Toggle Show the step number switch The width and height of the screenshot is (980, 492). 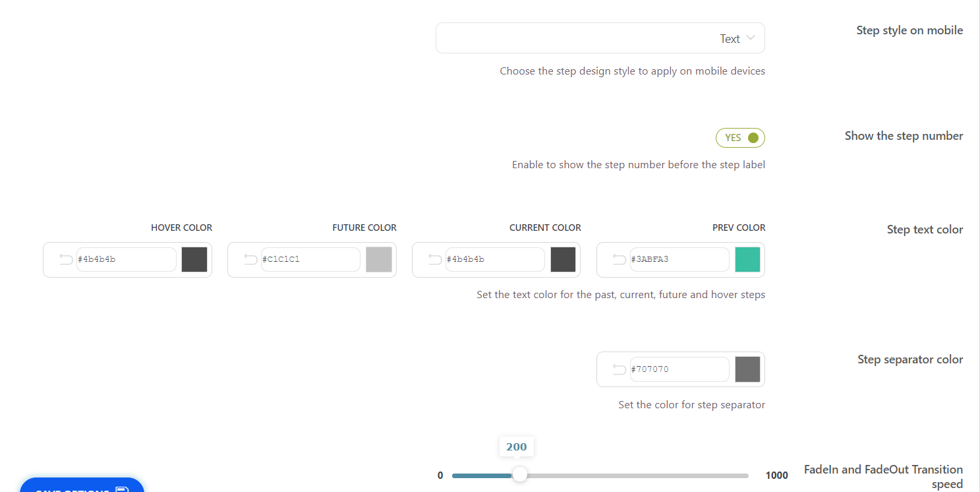pos(740,138)
